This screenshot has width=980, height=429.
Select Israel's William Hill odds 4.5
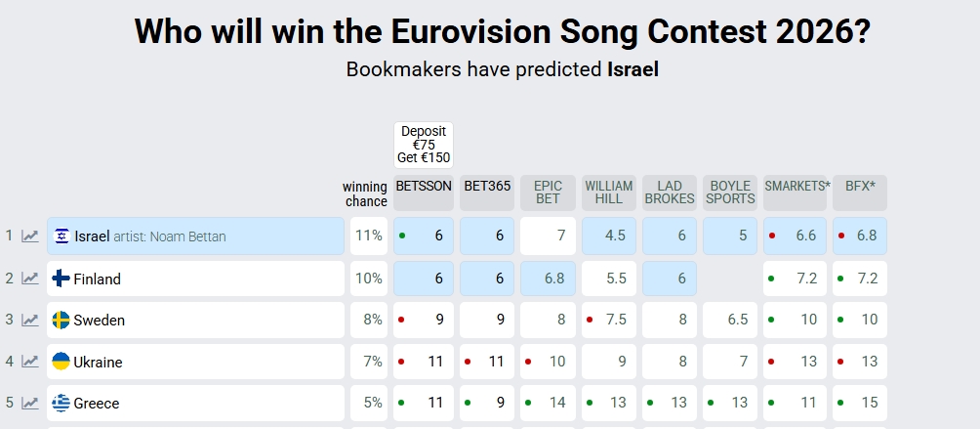point(609,236)
